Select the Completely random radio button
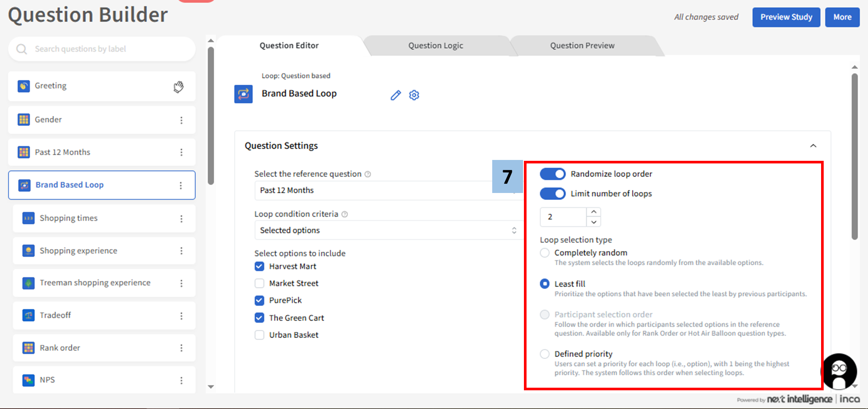The width and height of the screenshot is (868, 409). coord(544,253)
